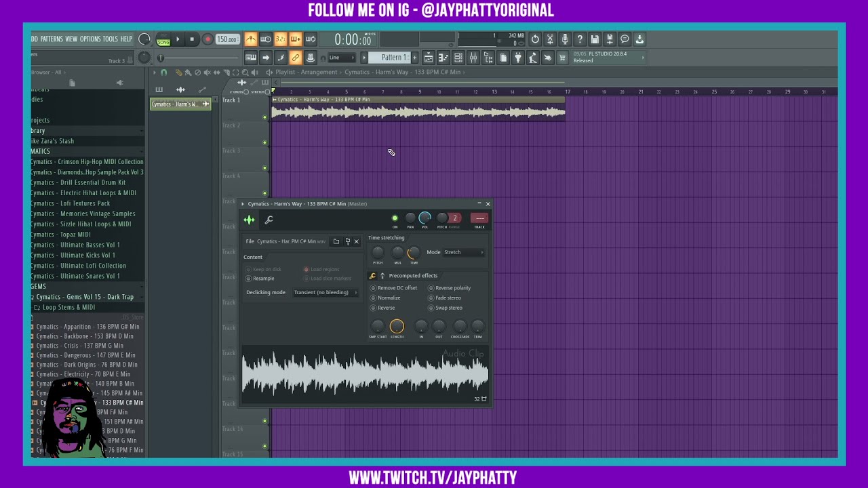Image resolution: width=868 pixels, height=488 pixels.
Task: Enable Swap stereo option
Action: [446, 308]
